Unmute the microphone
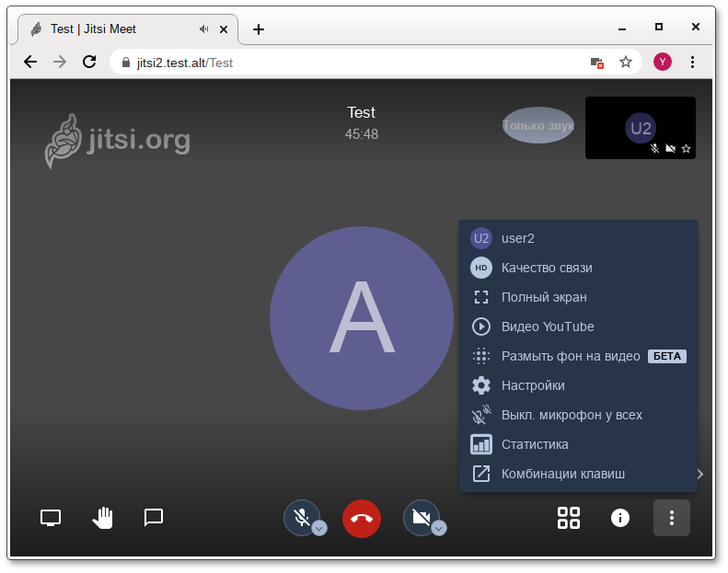The height and width of the screenshot is (573, 728). (x=302, y=518)
